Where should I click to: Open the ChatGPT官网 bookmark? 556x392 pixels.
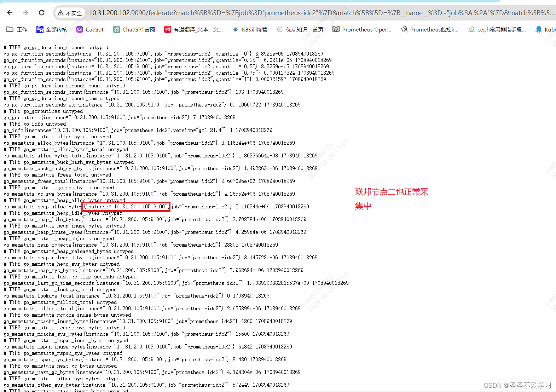point(134,29)
